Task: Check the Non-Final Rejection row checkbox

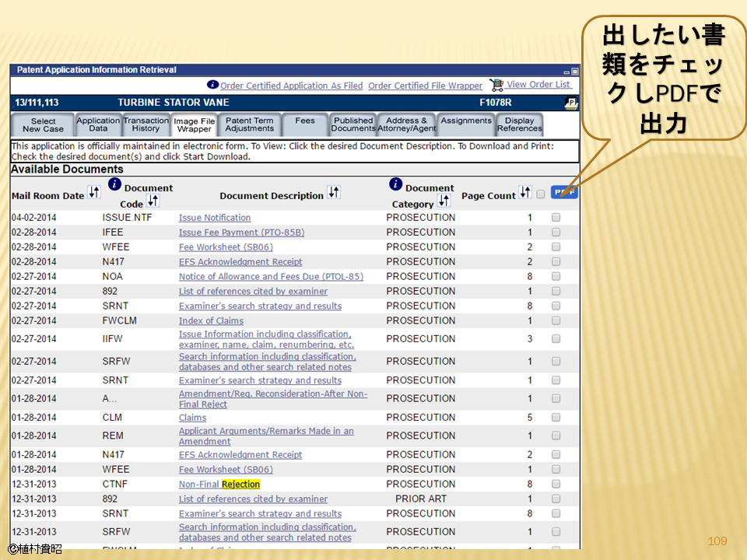Action: coord(556,484)
